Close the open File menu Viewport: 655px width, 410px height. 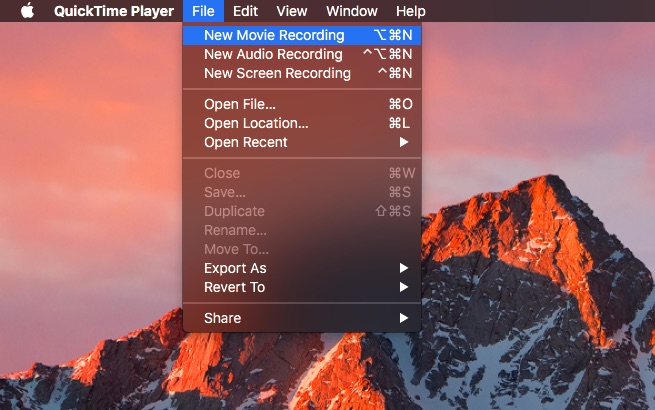click(203, 11)
